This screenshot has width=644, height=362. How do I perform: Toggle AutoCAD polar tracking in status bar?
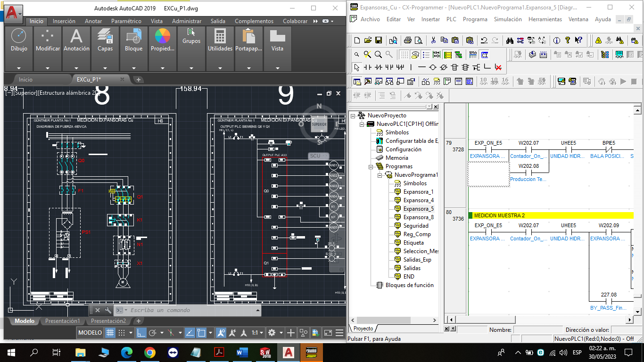coord(153,333)
